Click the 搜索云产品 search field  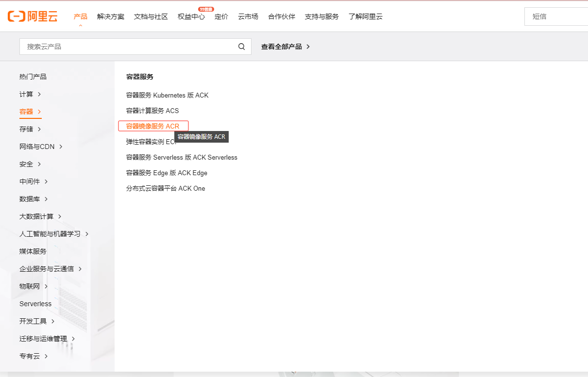pyautogui.click(x=135, y=47)
